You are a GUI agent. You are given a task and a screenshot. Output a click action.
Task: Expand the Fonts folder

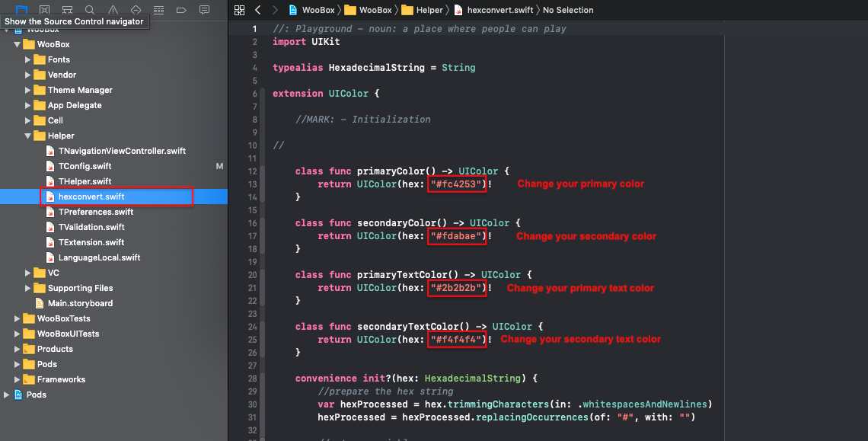[x=27, y=59]
